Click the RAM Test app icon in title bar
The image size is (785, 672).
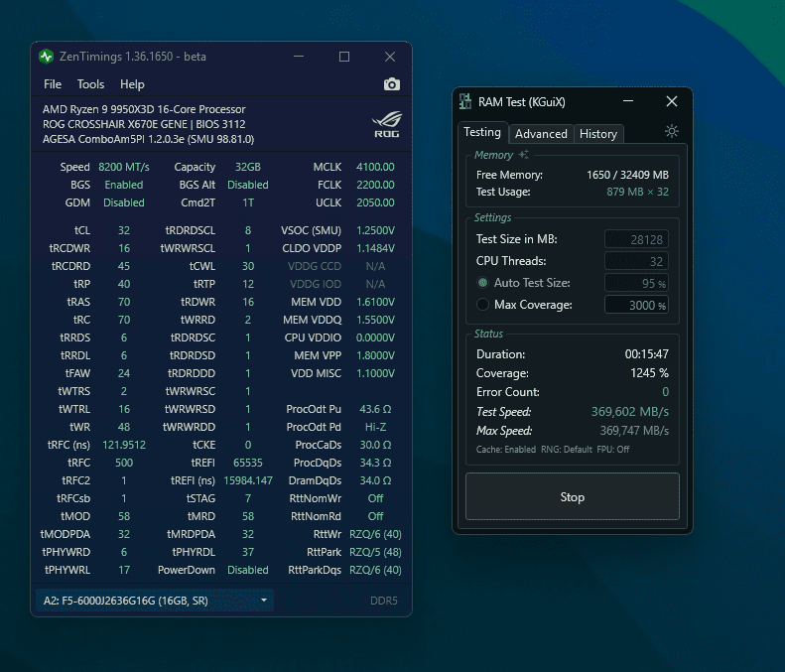465,101
